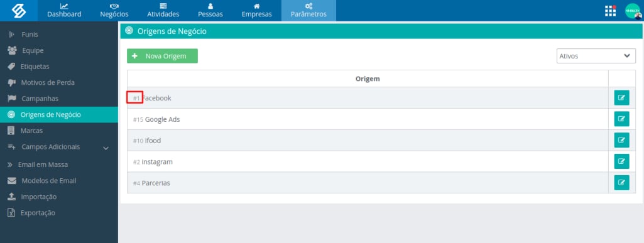
Task: Click the Origens de Negócio panel title
Action: [x=172, y=31]
